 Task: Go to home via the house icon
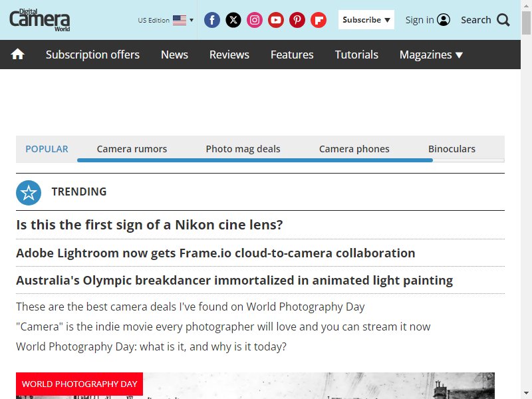coord(17,55)
